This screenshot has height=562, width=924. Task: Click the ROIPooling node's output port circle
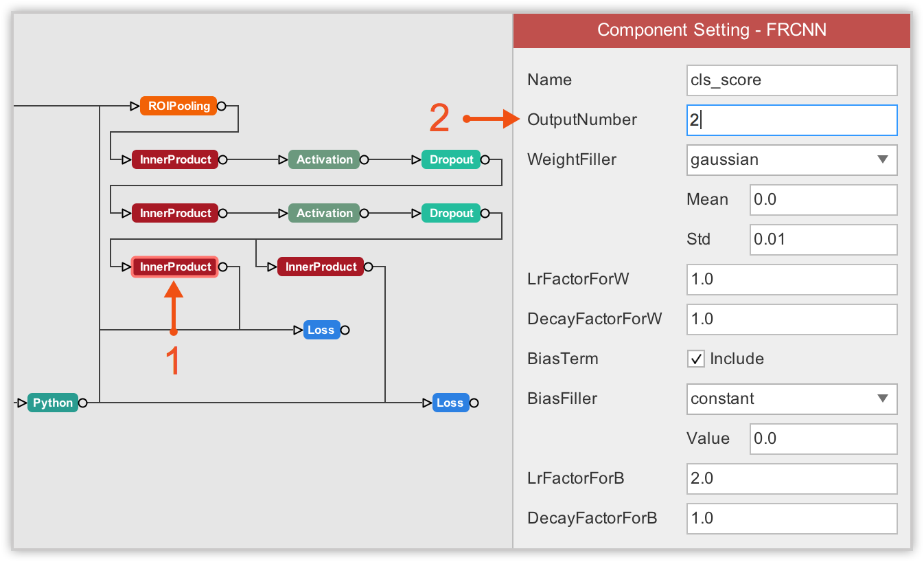pos(222,106)
